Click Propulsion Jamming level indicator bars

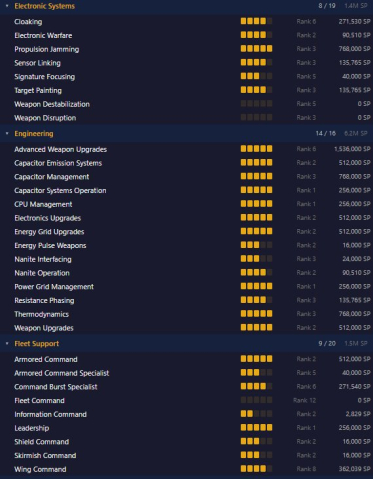coord(256,49)
